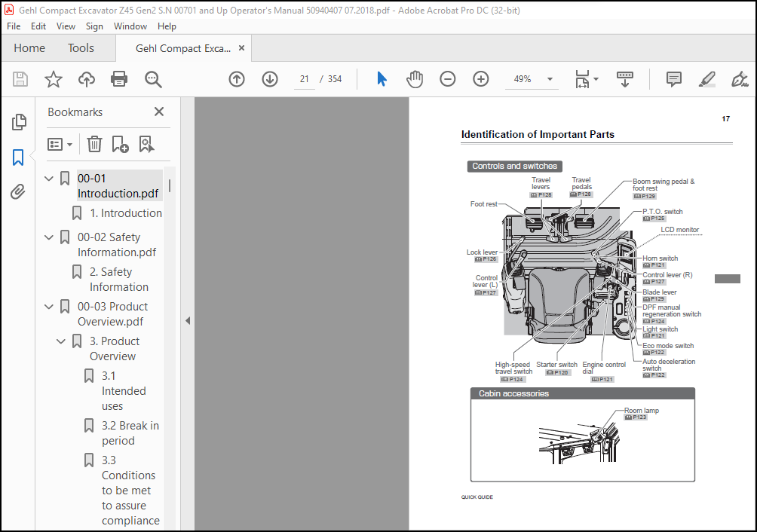Open the 49% zoom level dropdown

click(550, 79)
